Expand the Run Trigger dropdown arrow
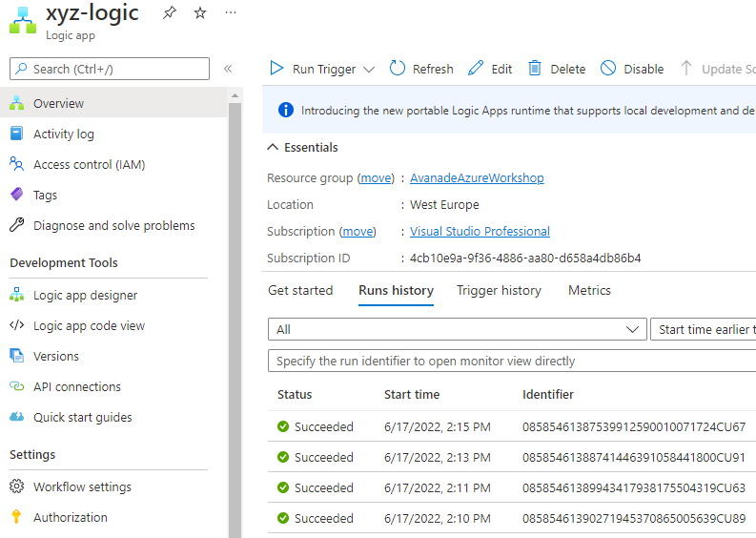This screenshot has width=756, height=538. pyautogui.click(x=369, y=69)
